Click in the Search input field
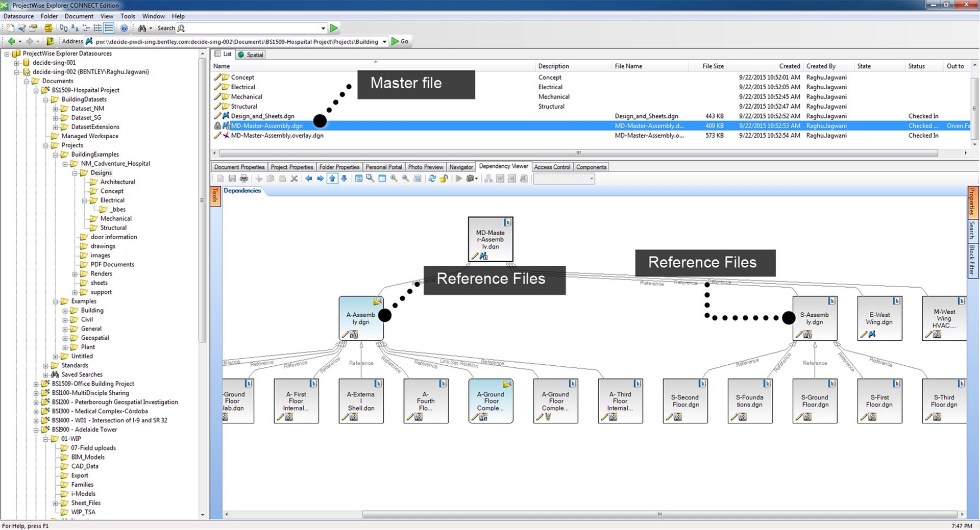This screenshot has height=530, width=980. (x=253, y=29)
